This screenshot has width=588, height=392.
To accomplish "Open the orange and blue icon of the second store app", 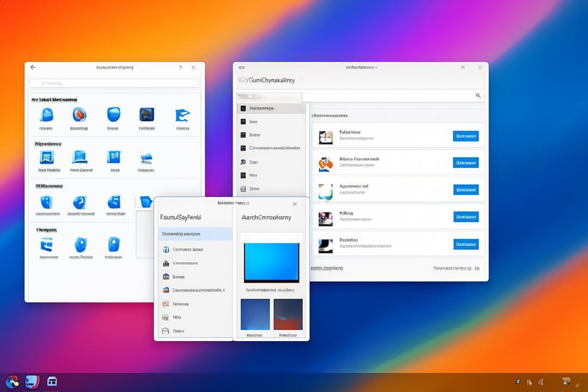I will pos(326,164).
